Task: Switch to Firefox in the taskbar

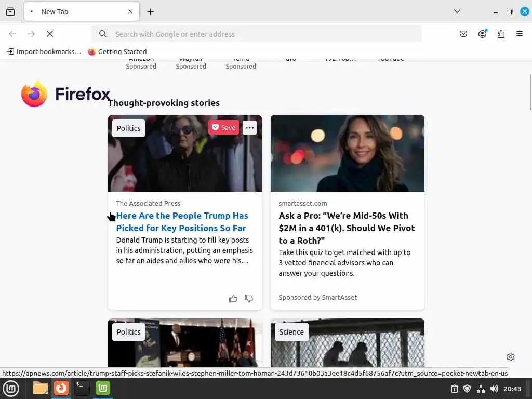Action: [x=61, y=388]
